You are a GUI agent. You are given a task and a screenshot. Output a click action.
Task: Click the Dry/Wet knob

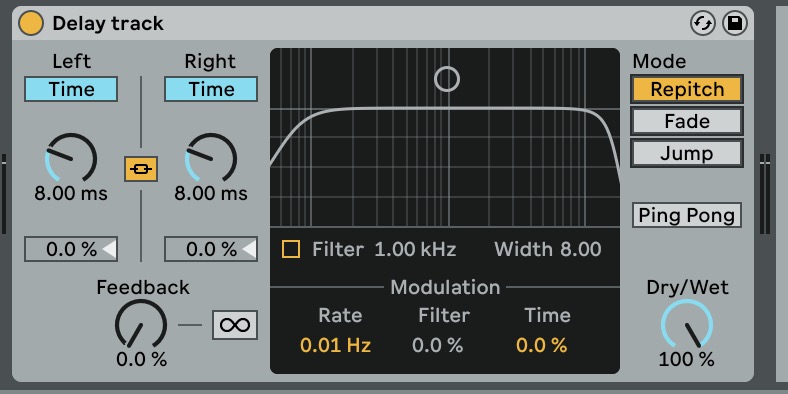click(686, 324)
